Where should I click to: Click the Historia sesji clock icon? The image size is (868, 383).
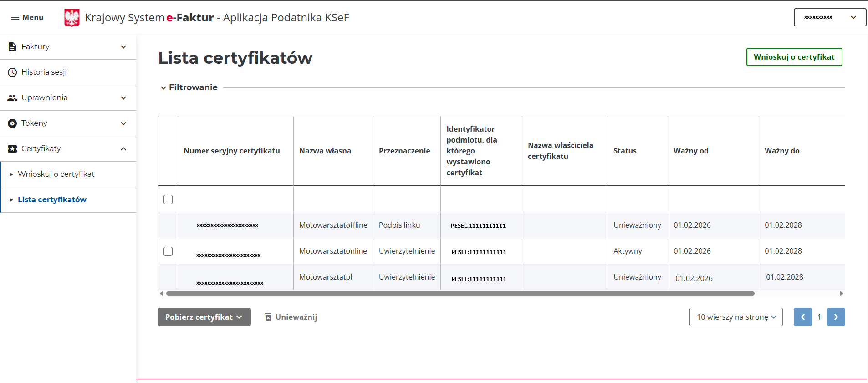pyautogui.click(x=12, y=72)
